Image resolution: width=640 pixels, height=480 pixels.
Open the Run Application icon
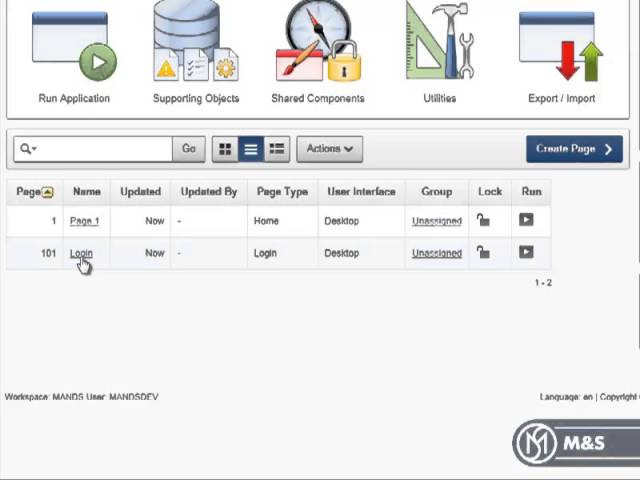(74, 47)
